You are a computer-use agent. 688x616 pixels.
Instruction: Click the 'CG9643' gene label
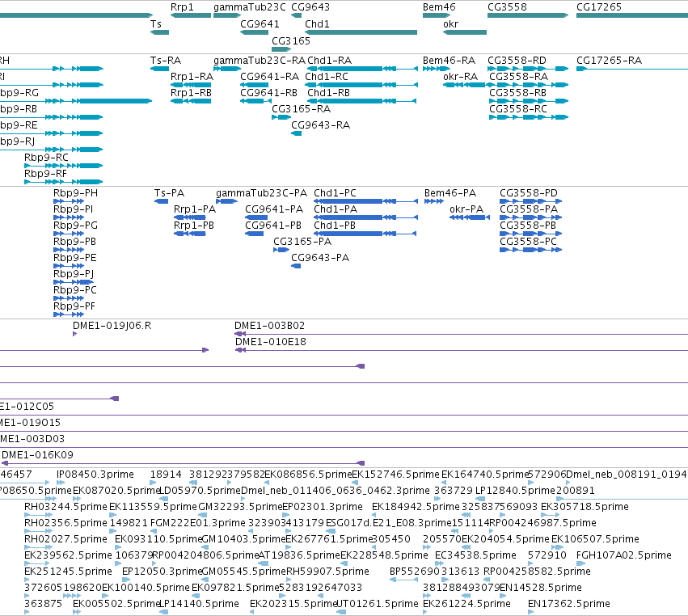pyautogui.click(x=310, y=7)
